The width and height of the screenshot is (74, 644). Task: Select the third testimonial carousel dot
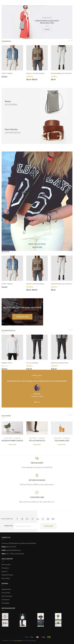(x=39, y=402)
